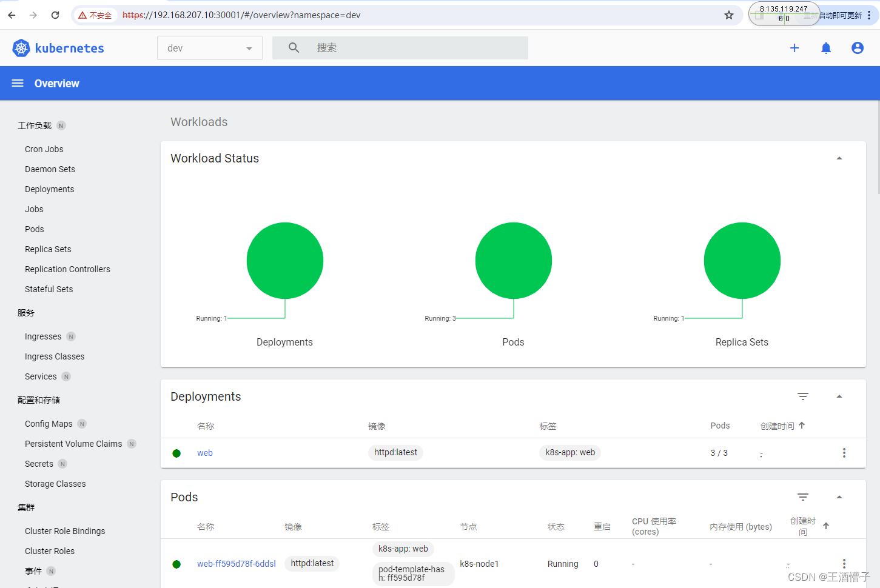Viewport: 880px width, 588px height.
Task: Collapse the Workload Status card
Action: pyautogui.click(x=839, y=158)
